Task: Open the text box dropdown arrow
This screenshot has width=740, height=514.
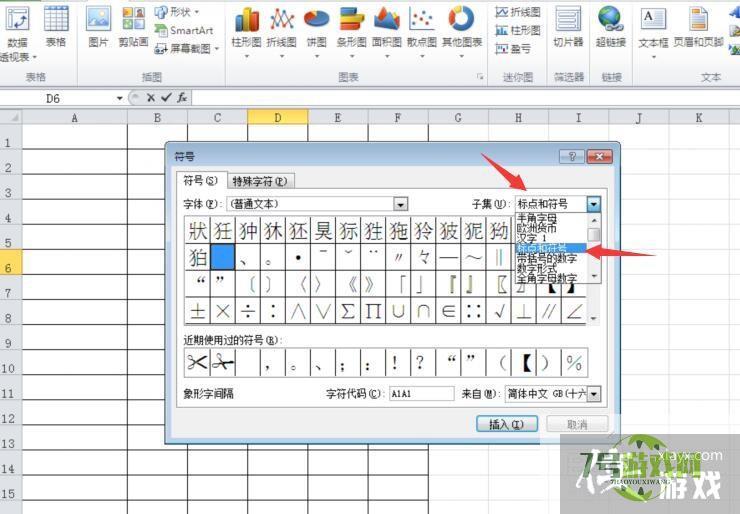Action: coord(654,57)
